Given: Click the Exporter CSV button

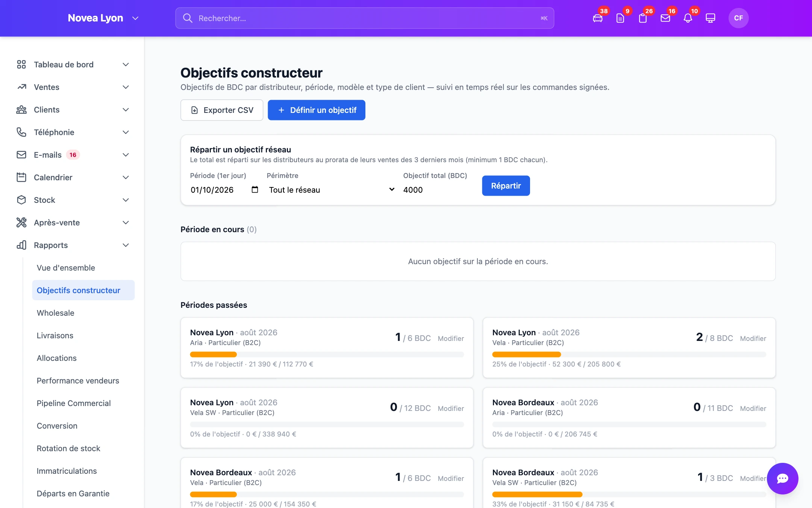Looking at the screenshot, I should [222, 110].
